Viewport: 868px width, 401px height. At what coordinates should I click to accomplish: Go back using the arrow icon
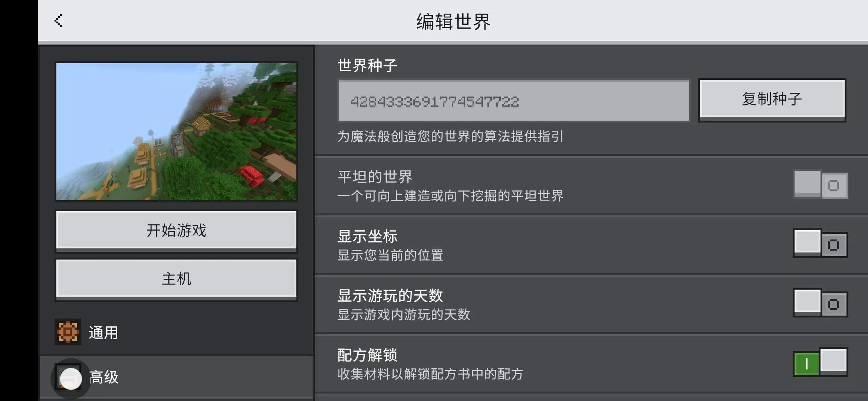[58, 21]
